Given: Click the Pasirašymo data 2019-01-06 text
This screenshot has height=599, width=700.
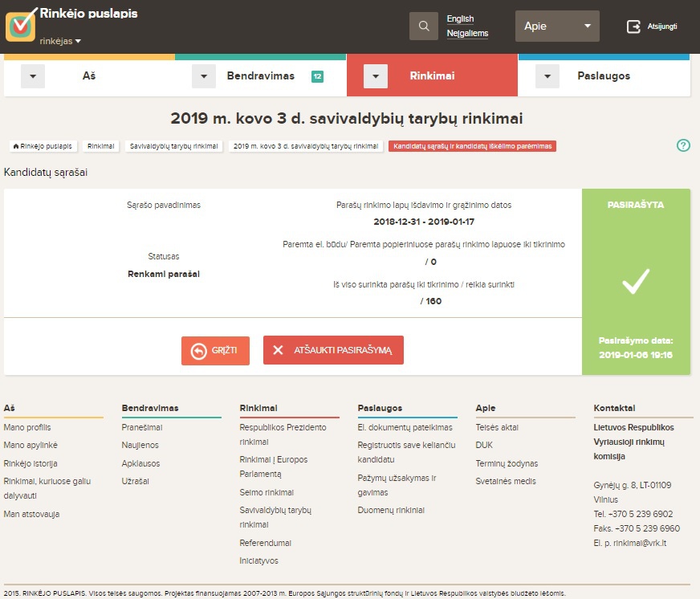Looking at the screenshot, I should pos(636,348).
